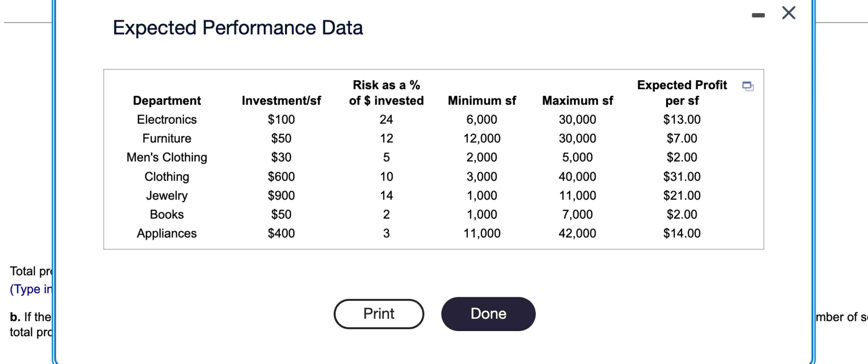Click the 42,000 maximum sf value
868x364 pixels.
(x=577, y=233)
